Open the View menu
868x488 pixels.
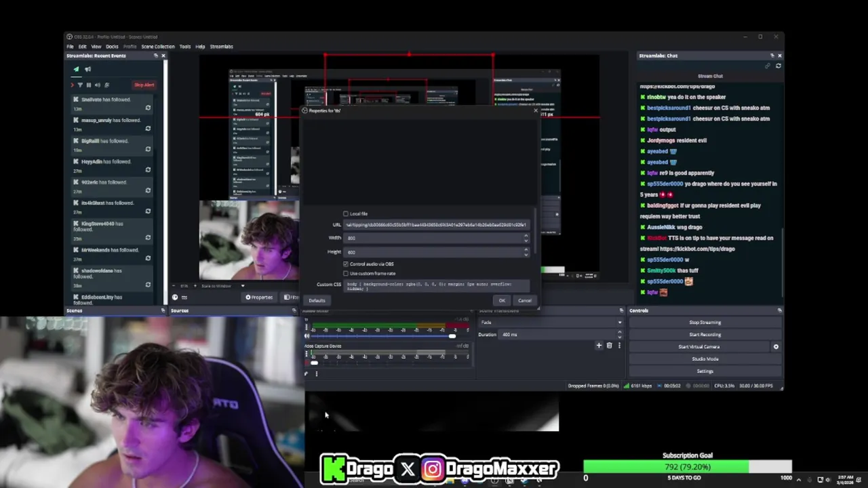pos(96,47)
